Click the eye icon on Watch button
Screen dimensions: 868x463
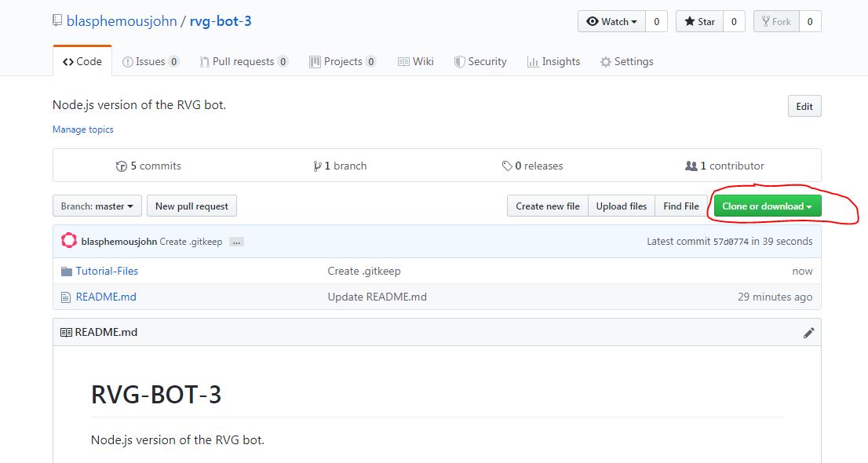click(593, 22)
